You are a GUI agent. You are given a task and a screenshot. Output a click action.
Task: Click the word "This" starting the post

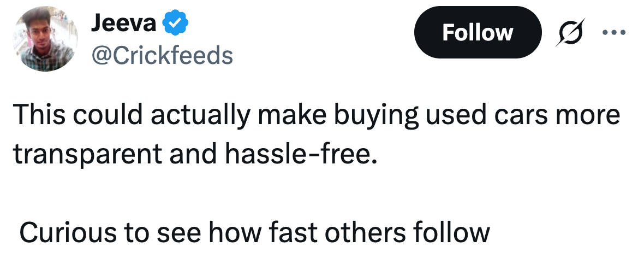click(x=39, y=116)
